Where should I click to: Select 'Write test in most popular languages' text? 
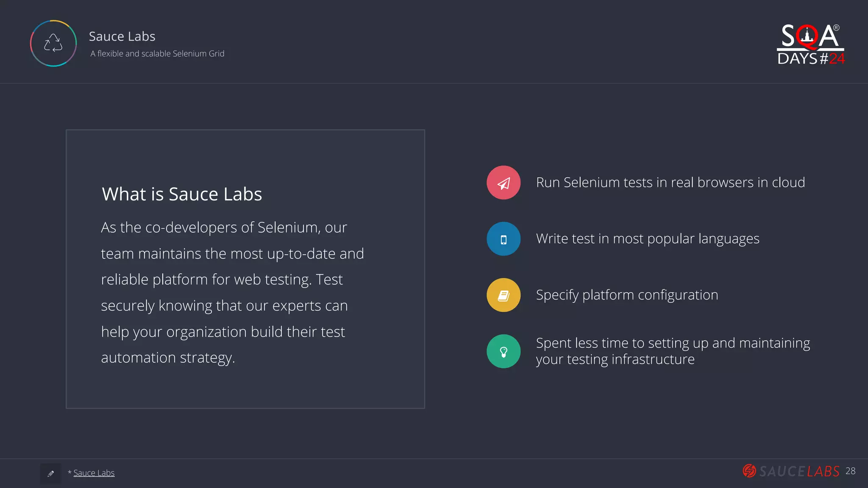[x=648, y=239]
